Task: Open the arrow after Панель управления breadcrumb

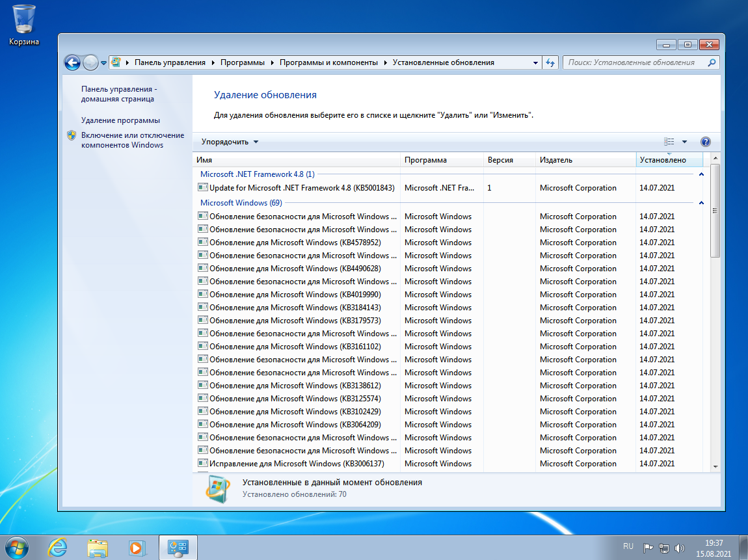Action: pyautogui.click(x=213, y=62)
